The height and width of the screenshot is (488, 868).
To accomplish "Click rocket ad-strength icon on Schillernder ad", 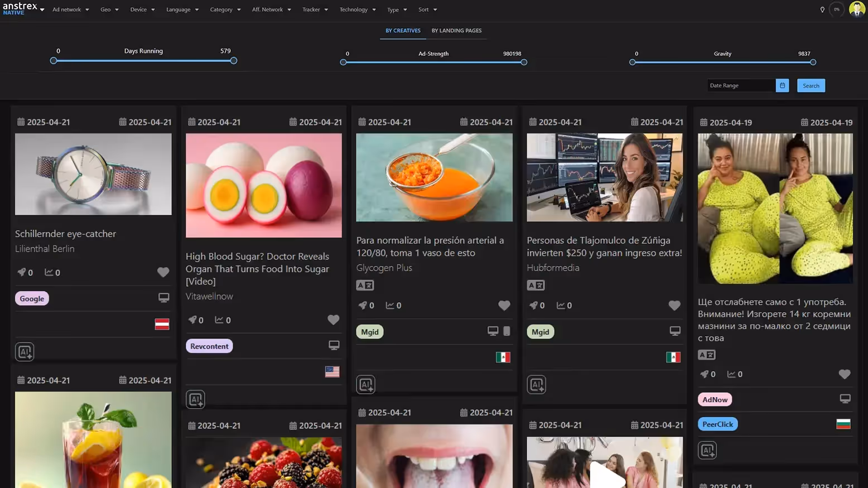I will pyautogui.click(x=21, y=272).
